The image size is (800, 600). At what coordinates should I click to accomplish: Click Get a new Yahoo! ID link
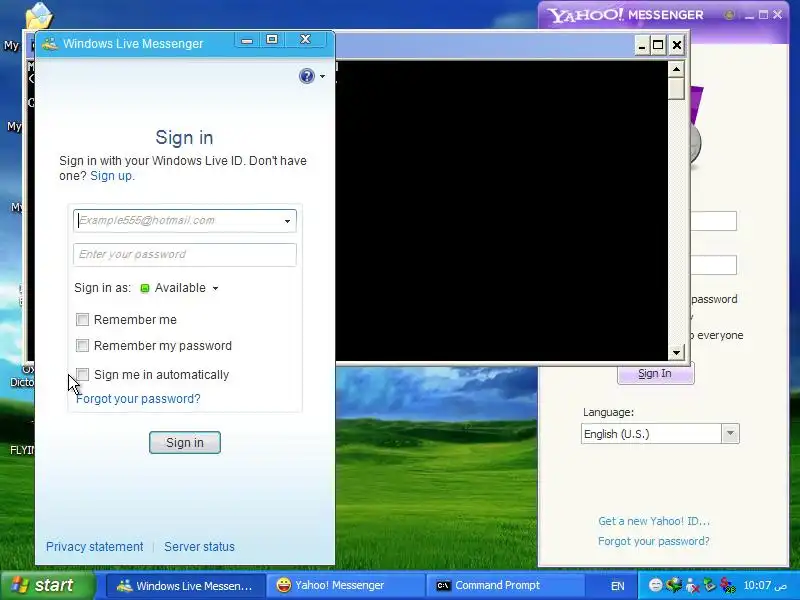tap(654, 521)
